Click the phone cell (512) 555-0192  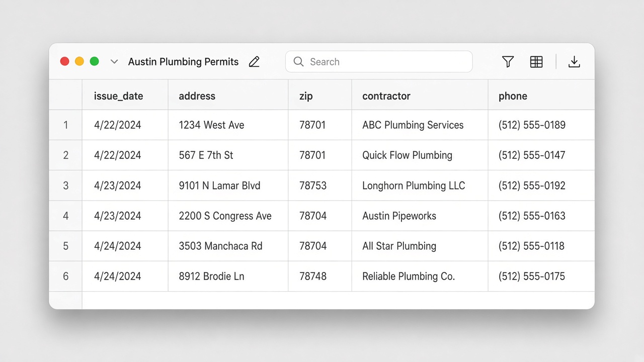[541, 186]
